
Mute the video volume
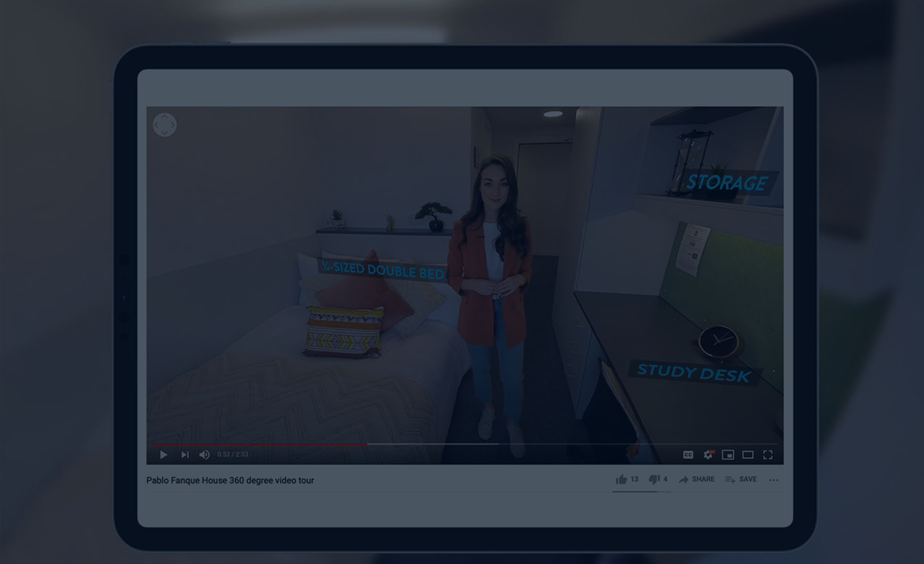click(205, 455)
